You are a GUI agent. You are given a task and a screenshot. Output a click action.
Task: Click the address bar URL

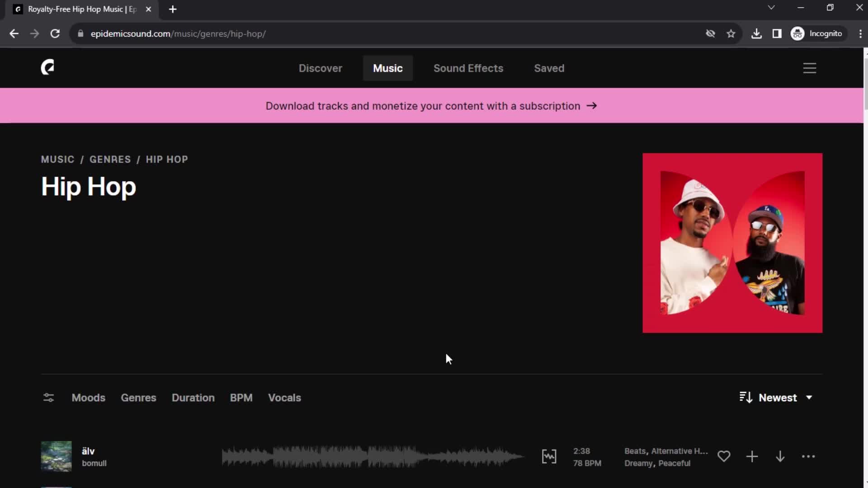(178, 33)
